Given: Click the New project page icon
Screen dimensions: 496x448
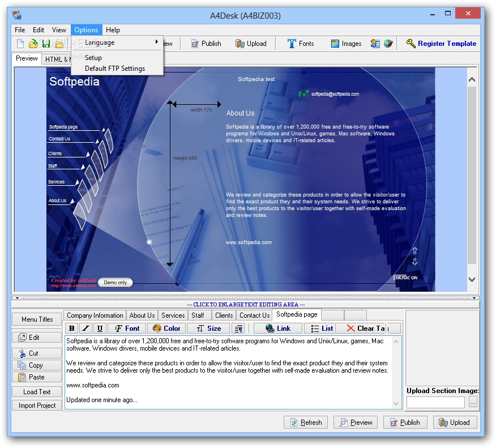Looking at the screenshot, I should pos(20,44).
